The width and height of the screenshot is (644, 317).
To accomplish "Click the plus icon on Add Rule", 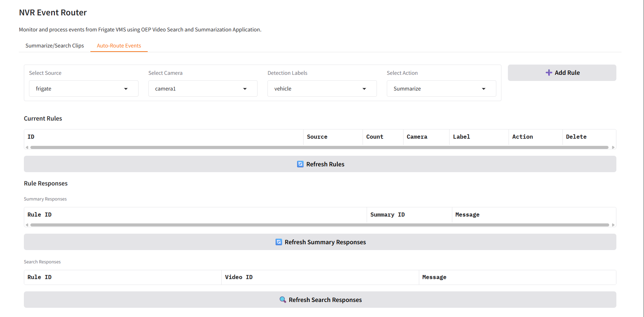I will click(548, 73).
